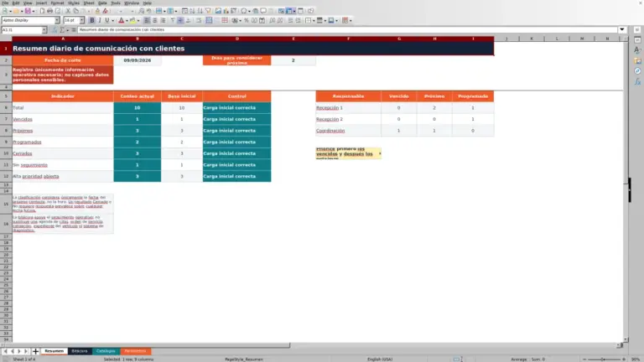Adjust the zoom slider in status bar
Image resolution: width=644 pixels, height=362 pixels.
604,359
